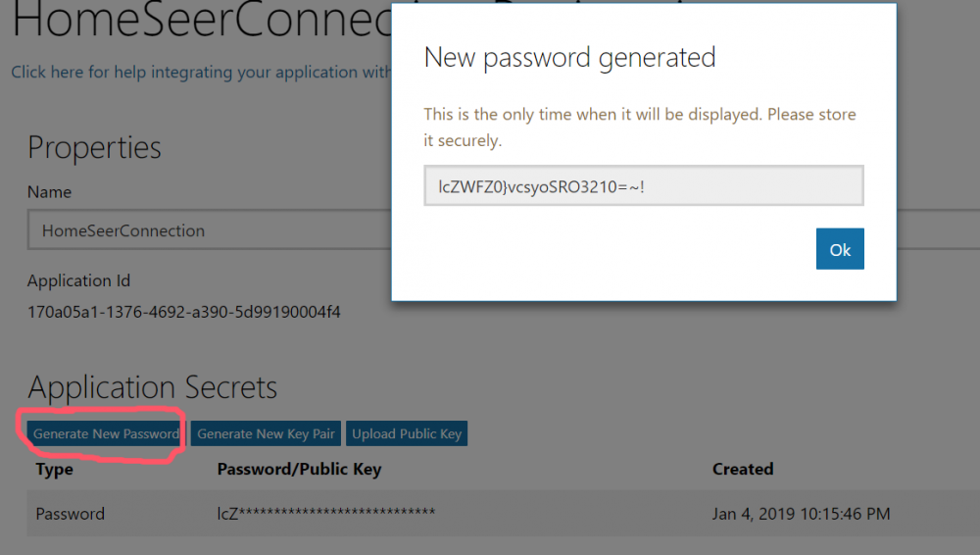Viewport: 980px width, 555px height.
Task: Click the Created column header
Action: [743, 469]
